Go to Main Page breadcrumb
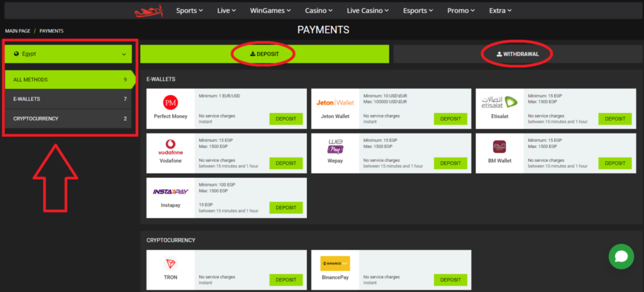644x292 pixels. click(x=18, y=31)
